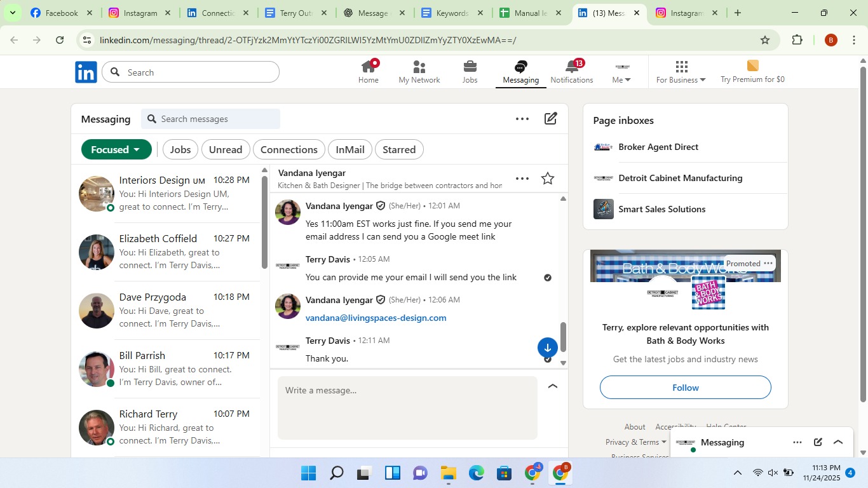The width and height of the screenshot is (868, 488).
Task: Open the Me profile dropdown
Action: coord(621,72)
